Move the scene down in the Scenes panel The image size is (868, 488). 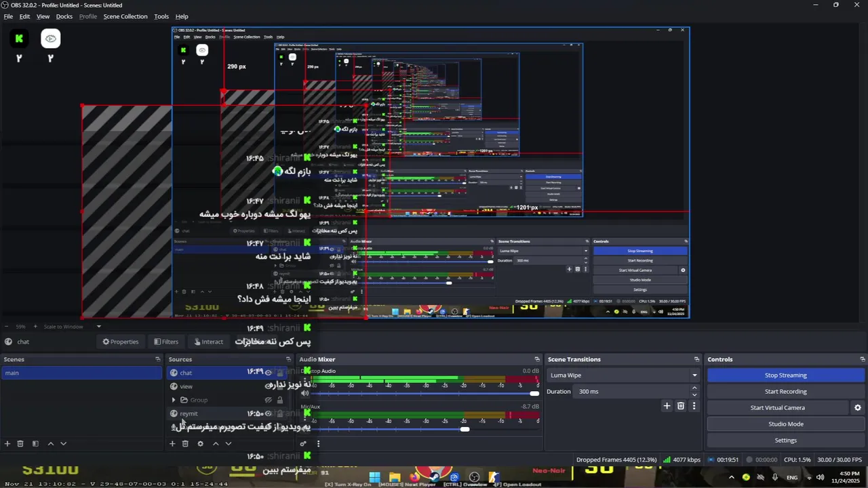tap(63, 443)
